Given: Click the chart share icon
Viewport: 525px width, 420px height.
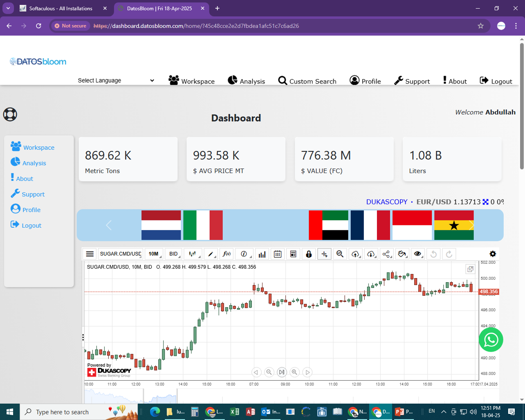Looking at the screenshot, I should pyautogui.click(x=386, y=254).
